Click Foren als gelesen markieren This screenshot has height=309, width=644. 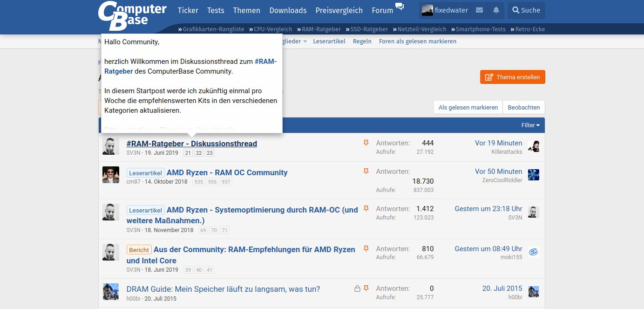click(x=418, y=41)
